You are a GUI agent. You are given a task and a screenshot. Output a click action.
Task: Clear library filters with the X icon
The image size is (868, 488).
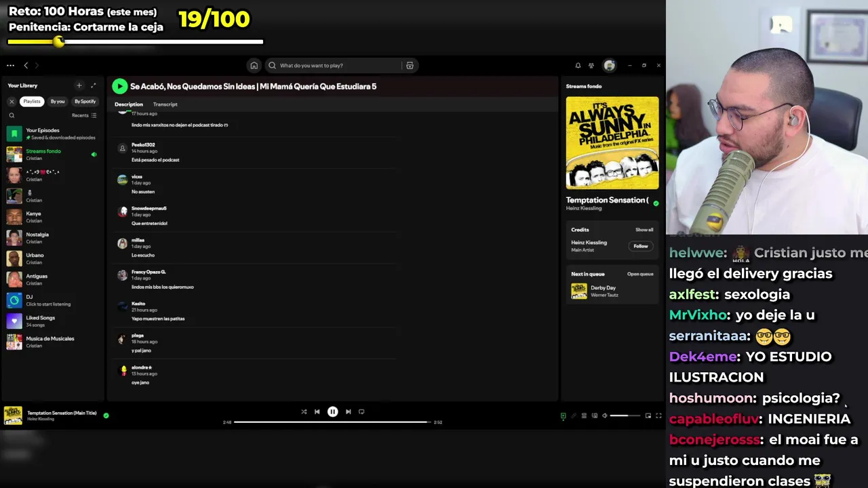click(x=12, y=101)
